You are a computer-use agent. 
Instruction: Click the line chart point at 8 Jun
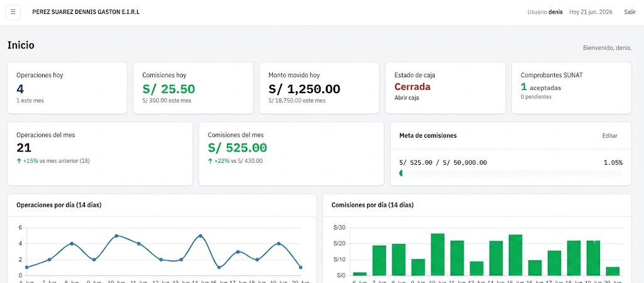click(x=72, y=243)
